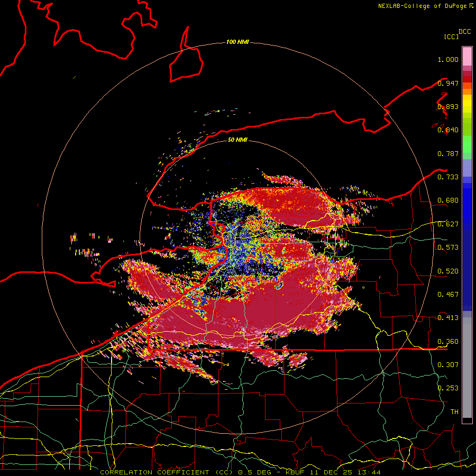
Task: Click the 0.5 DEG elevation text
Action: tap(254, 472)
